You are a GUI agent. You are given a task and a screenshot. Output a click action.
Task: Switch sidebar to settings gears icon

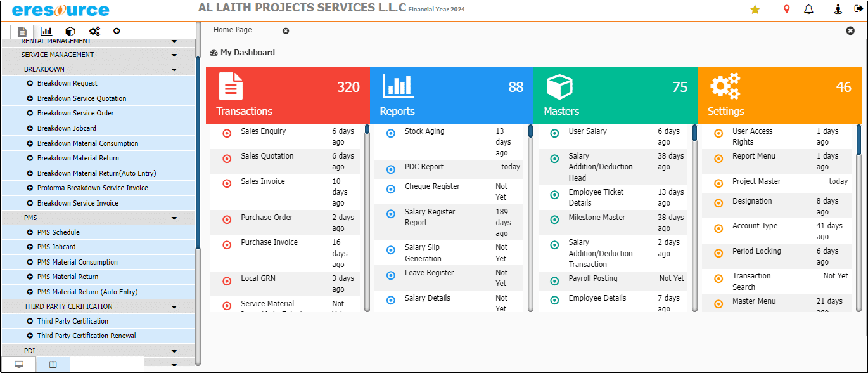(94, 31)
